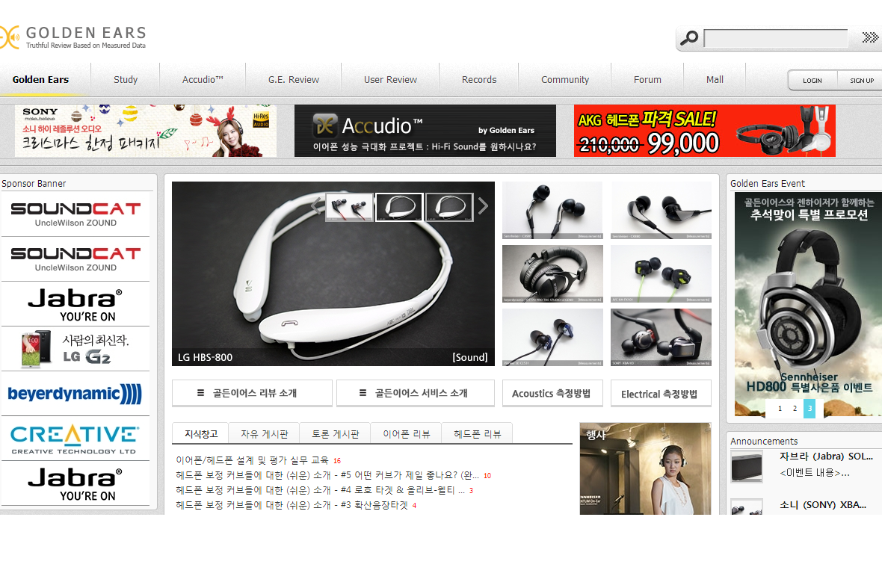Open the Records menu

tap(479, 80)
